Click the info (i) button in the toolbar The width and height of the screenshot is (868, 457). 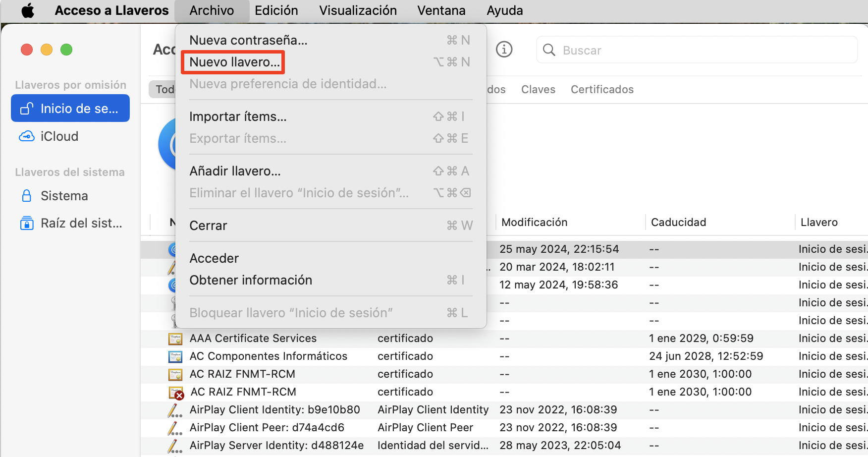[x=504, y=49]
